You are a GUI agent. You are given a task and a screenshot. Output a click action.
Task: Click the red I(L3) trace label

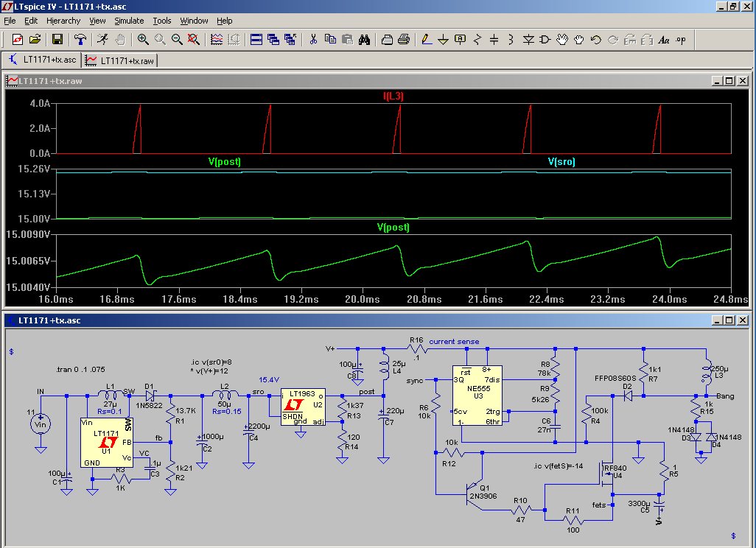pyautogui.click(x=393, y=96)
